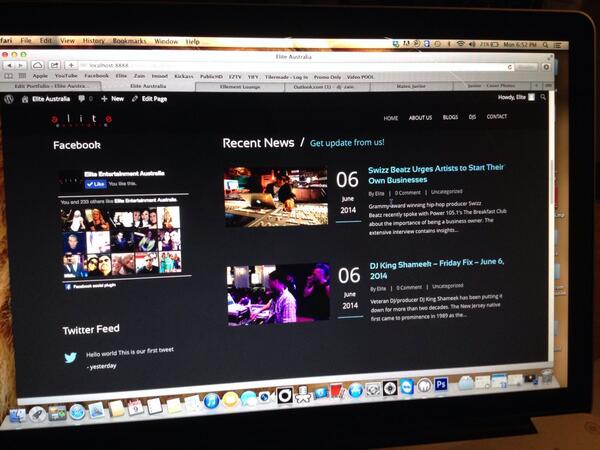Image resolution: width=600 pixels, height=450 pixels.
Task: Reload the page with the refresh icon
Action: click(510, 67)
